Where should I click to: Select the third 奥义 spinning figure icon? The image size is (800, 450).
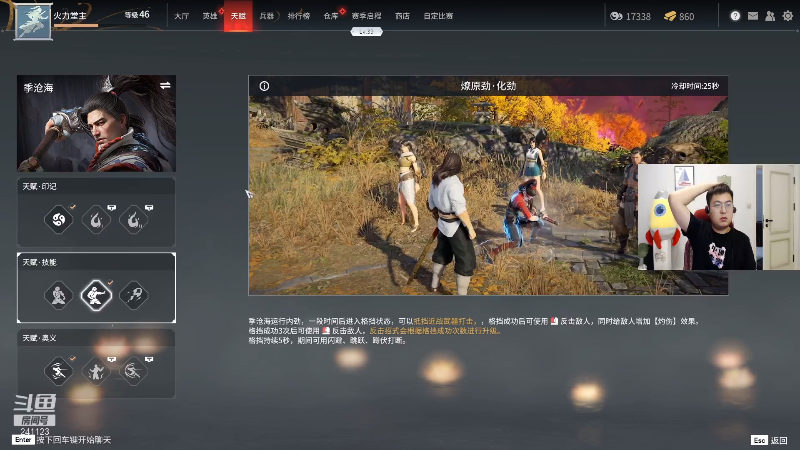click(x=133, y=371)
